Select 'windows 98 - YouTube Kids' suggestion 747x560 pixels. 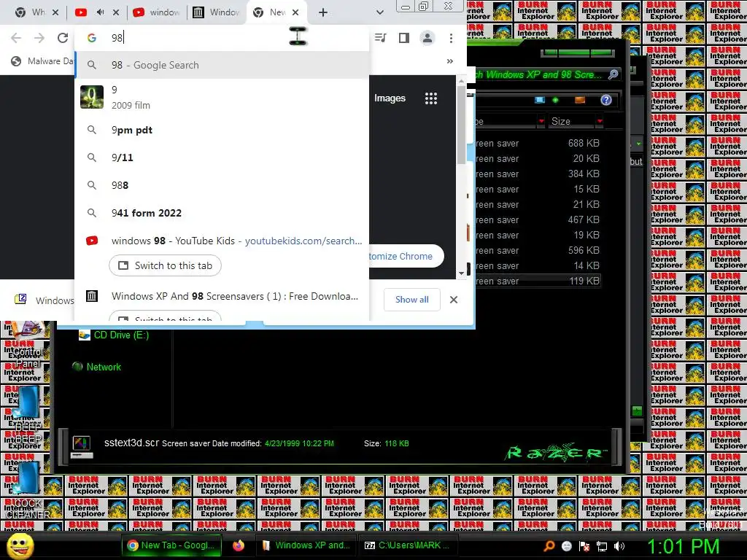tap(222, 241)
